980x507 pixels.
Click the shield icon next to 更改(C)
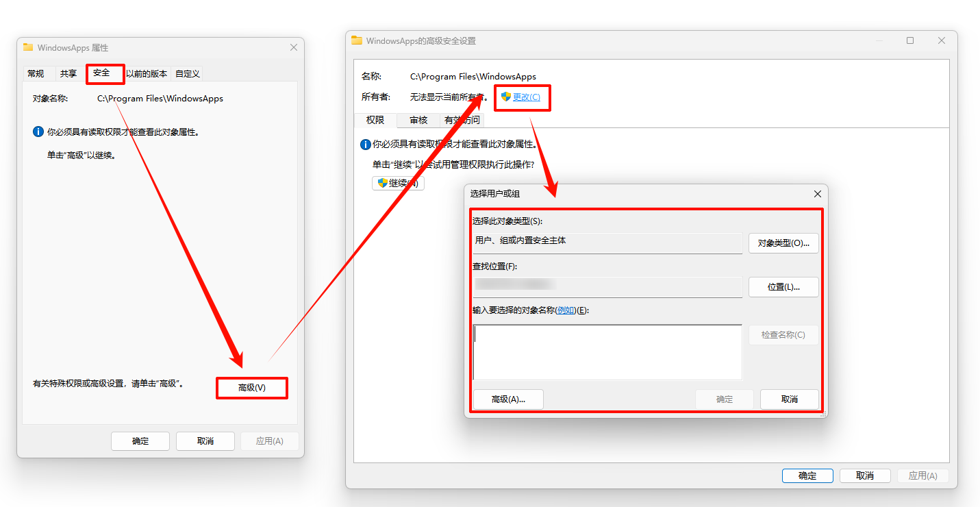click(505, 97)
